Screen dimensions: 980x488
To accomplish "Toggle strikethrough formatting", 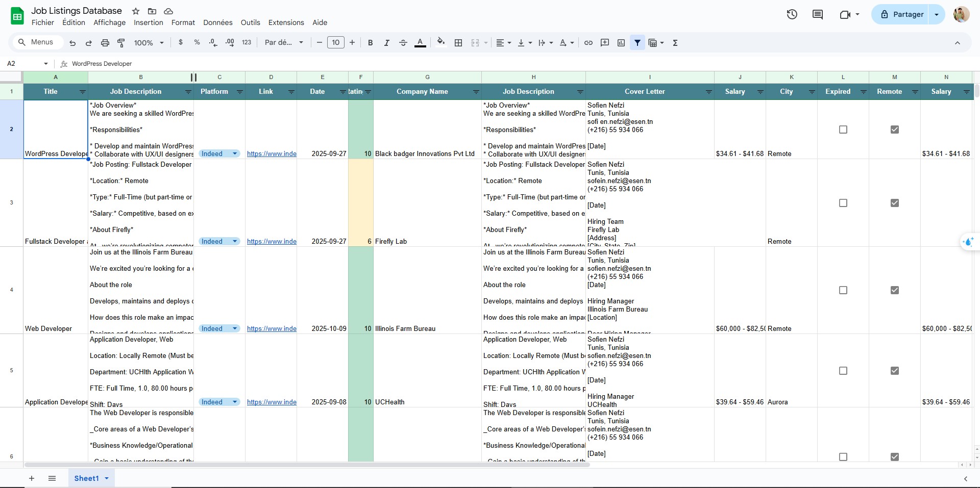I will (x=403, y=43).
